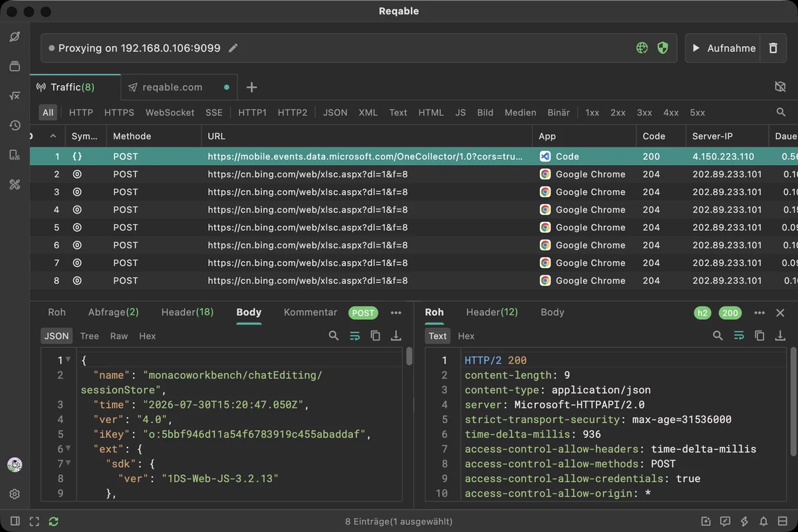Sort by the ascending arrow column header
Viewport: 798px width, 532px height.
click(53, 136)
